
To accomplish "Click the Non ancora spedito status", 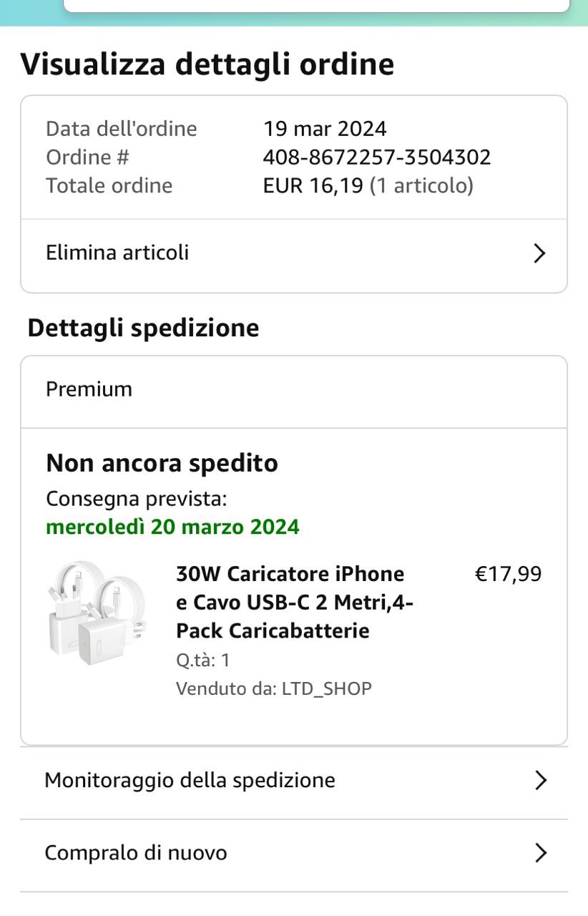I will pos(162,463).
